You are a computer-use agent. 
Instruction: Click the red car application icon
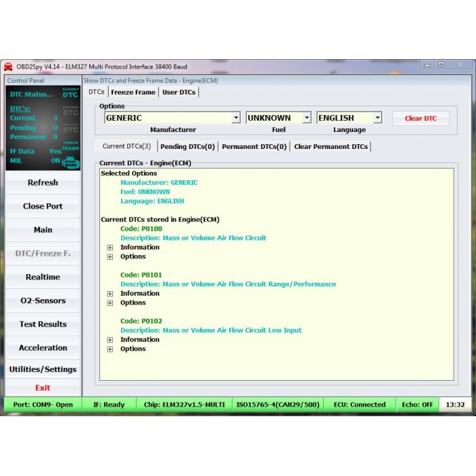[8, 67]
